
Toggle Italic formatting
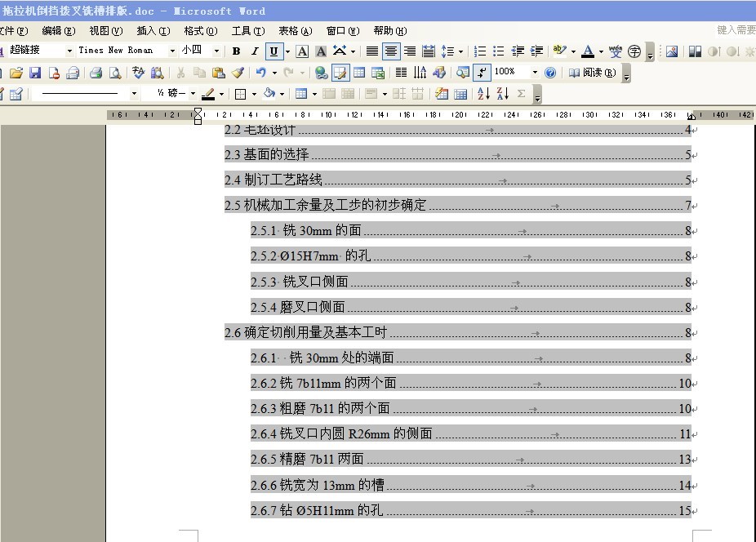point(255,51)
